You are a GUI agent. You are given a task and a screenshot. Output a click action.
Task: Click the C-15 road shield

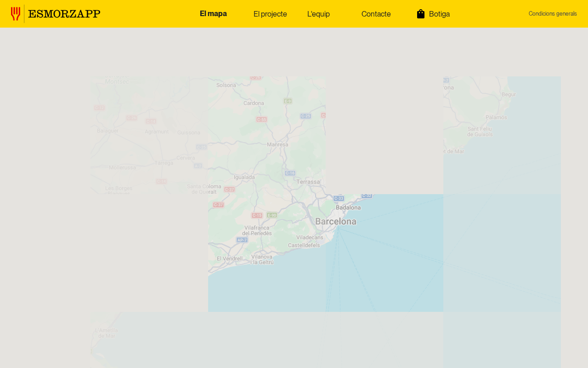257,215
